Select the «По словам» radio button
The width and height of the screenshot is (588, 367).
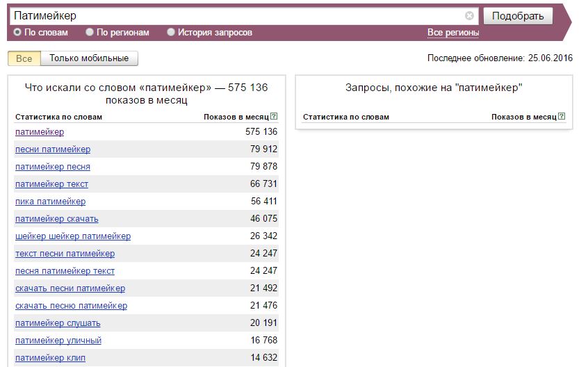point(17,33)
